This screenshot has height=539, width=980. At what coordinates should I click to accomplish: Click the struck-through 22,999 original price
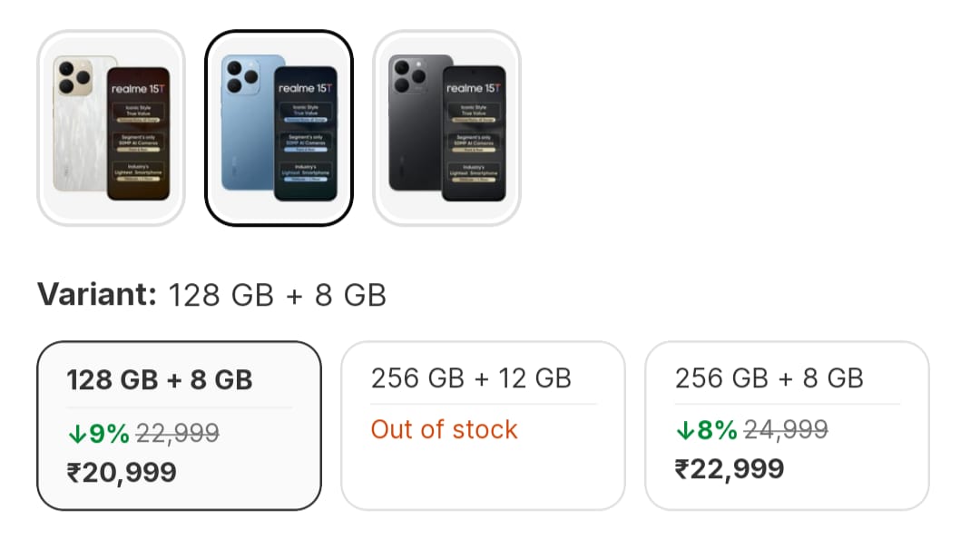click(x=178, y=434)
